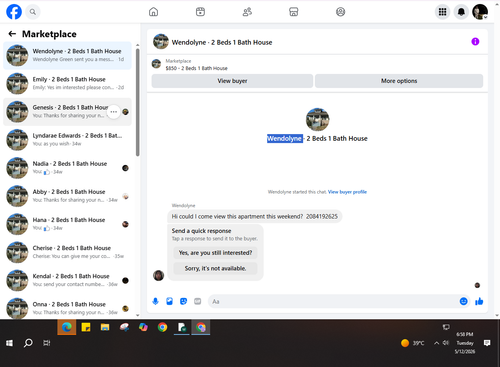Open the Kendal conversation
500x367 pixels.
coord(67,280)
